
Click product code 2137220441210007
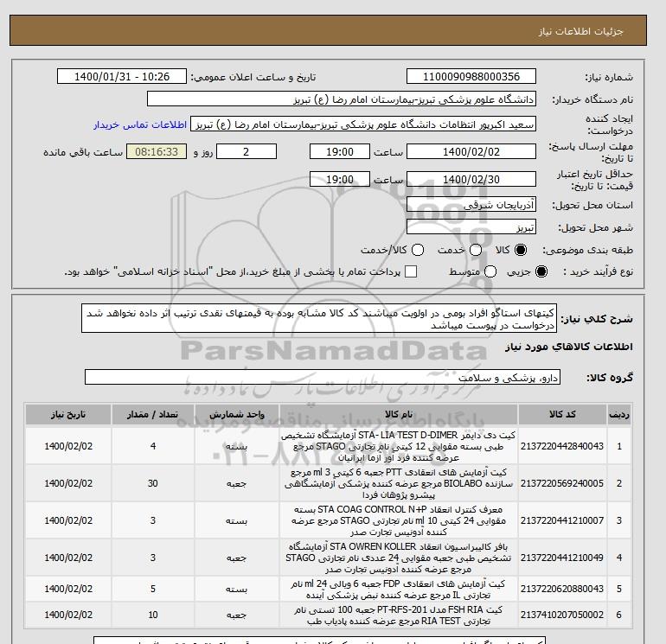click(562, 520)
